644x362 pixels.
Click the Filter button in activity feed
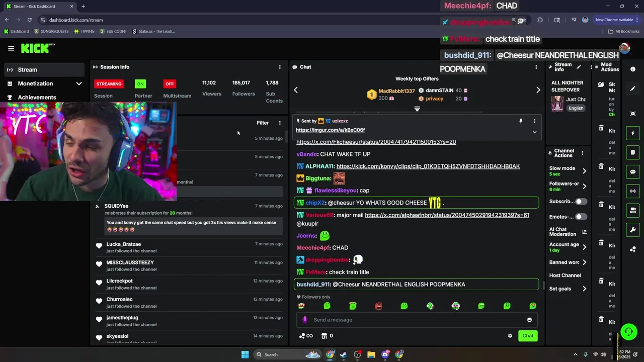click(x=263, y=123)
